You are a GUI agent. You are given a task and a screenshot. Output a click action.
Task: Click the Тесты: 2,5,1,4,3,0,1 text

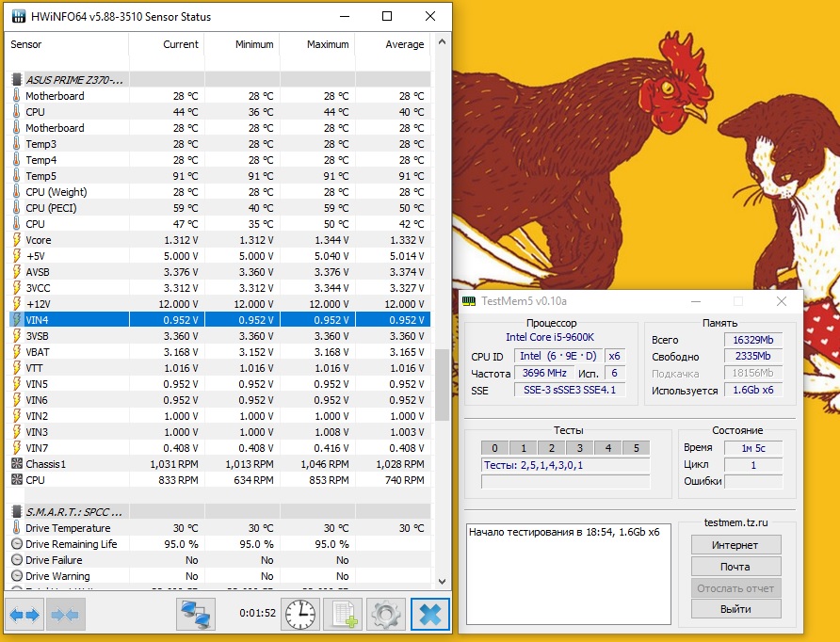tap(533, 465)
